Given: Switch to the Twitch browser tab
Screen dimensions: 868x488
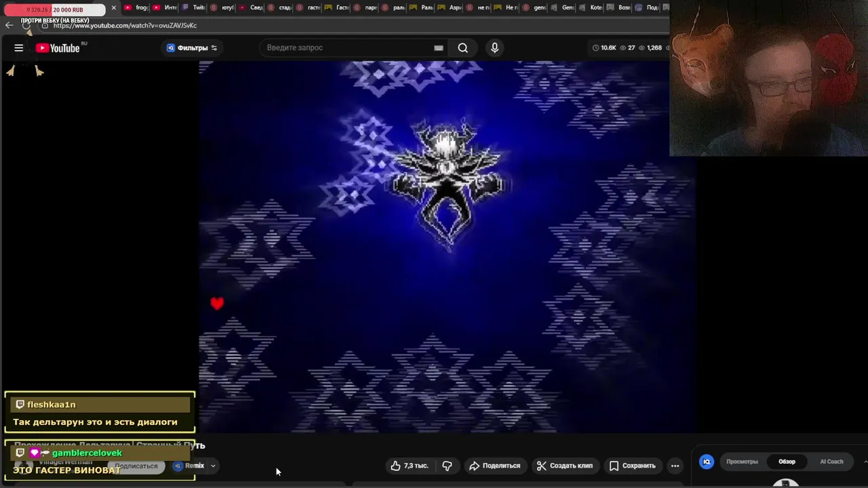Looking at the screenshot, I should [193, 8].
